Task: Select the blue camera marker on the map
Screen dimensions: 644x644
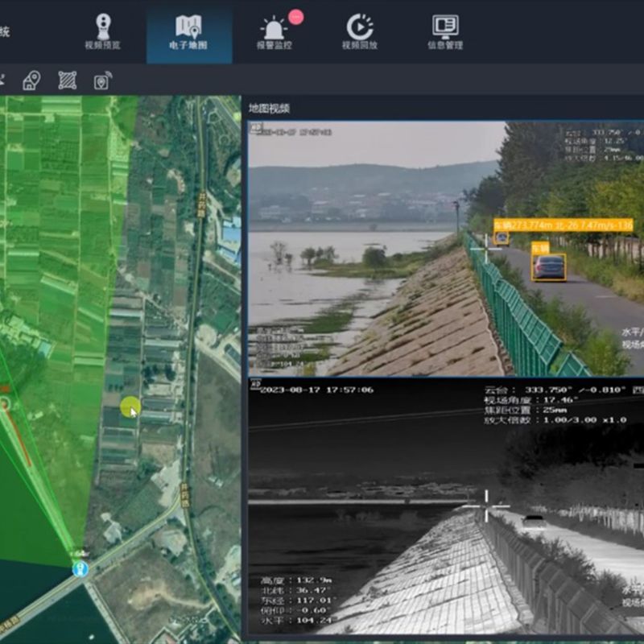Action: [x=80, y=569]
